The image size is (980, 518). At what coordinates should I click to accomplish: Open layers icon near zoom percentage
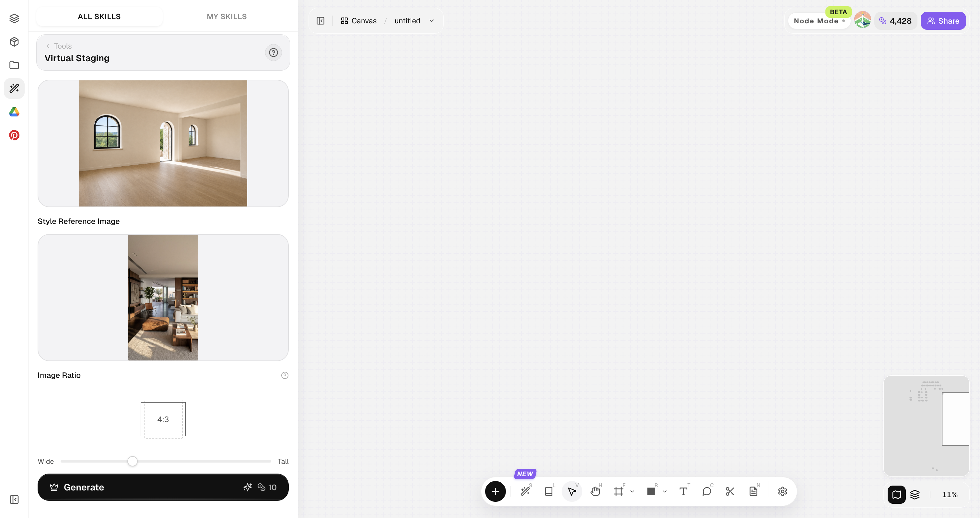click(915, 494)
